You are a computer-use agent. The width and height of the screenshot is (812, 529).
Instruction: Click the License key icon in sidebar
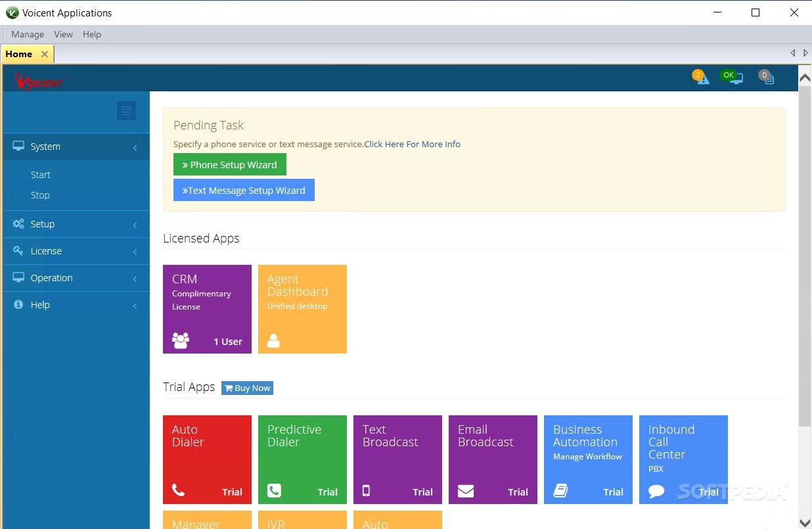click(18, 250)
